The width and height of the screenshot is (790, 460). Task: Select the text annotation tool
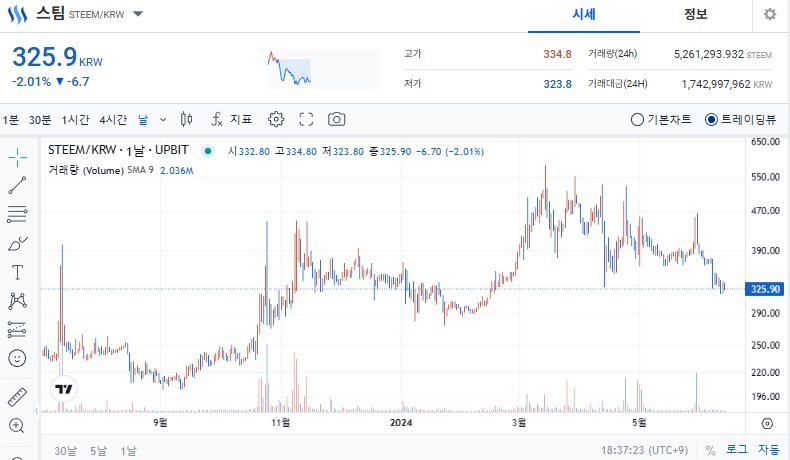[x=17, y=272]
